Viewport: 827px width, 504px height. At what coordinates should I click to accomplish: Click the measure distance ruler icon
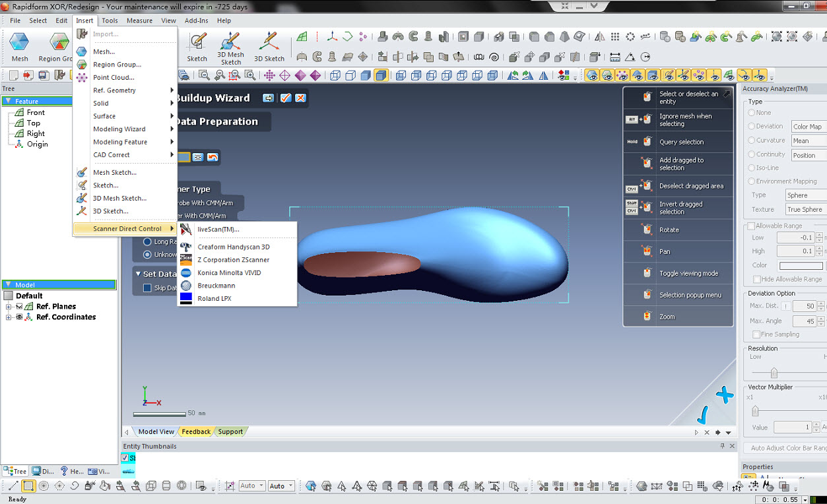click(x=615, y=57)
